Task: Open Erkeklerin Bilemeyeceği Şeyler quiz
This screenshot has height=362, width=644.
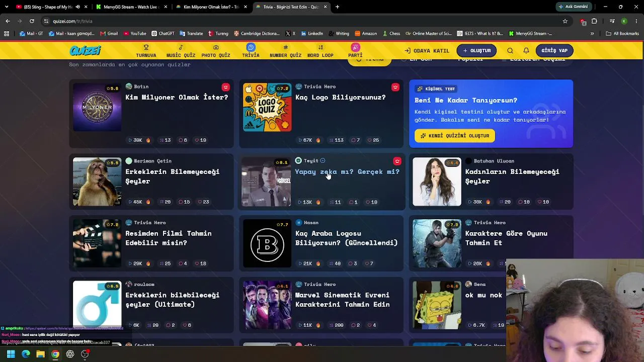Action: pyautogui.click(x=172, y=176)
